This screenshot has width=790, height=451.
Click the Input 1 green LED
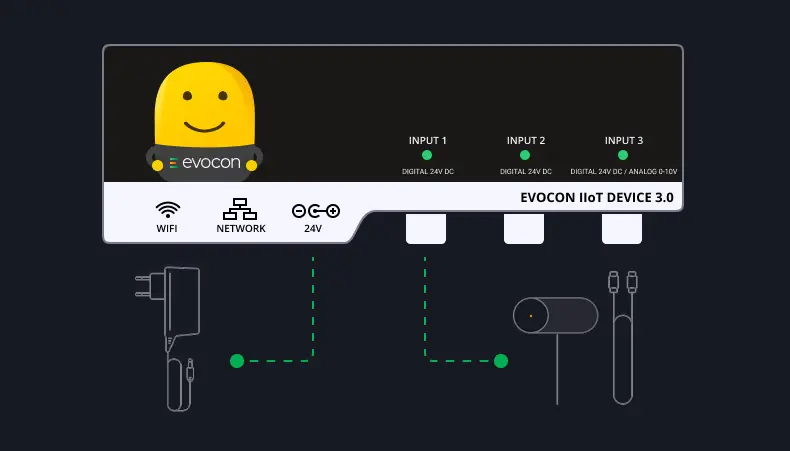pos(427,155)
